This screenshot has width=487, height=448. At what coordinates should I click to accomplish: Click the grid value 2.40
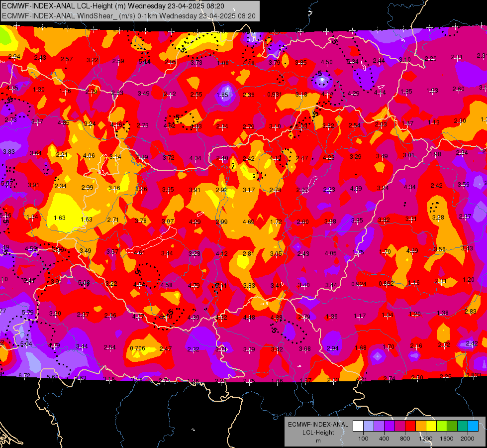tap(222, 158)
